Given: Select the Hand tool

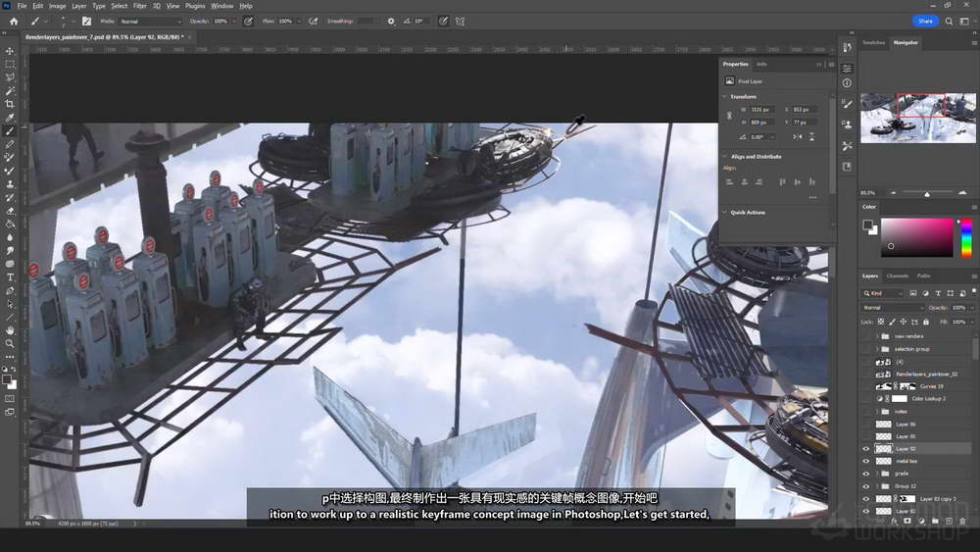Looking at the screenshot, I should coord(10,330).
